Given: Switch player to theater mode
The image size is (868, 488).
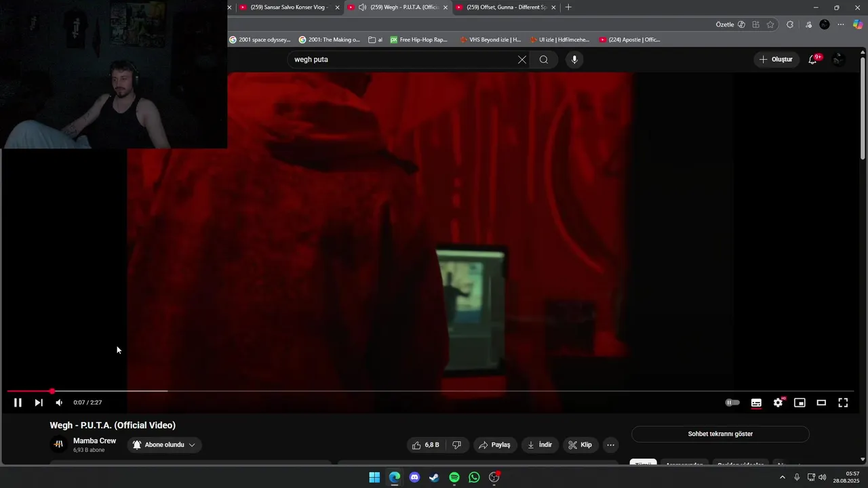Looking at the screenshot, I should click(821, 403).
